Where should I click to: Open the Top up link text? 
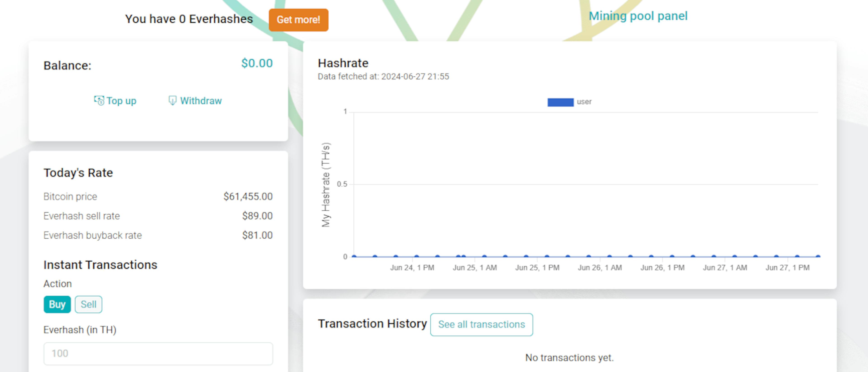(x=121, y=101)
